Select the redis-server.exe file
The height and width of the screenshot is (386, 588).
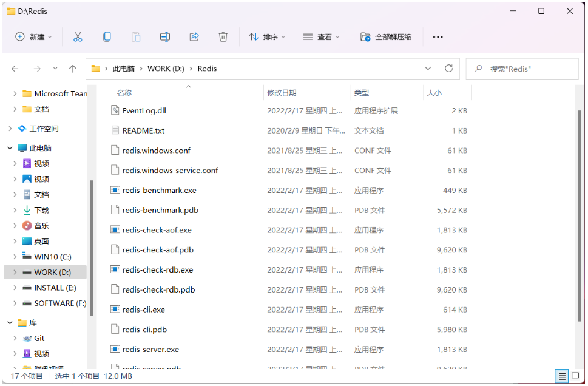(x=150, y=350)
